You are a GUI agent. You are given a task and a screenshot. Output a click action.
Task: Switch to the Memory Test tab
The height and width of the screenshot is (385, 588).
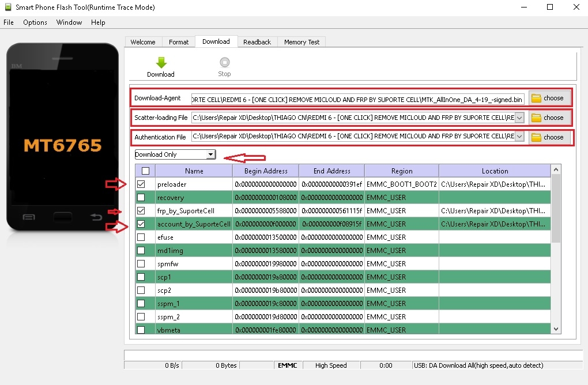(302, 42)
